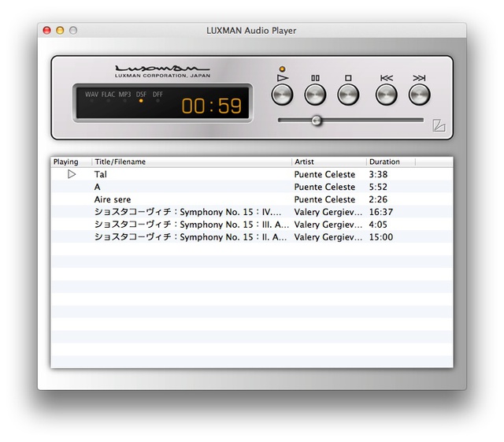Click the 00:59 time display
504x442 pixels.
[x=212, y=106]
